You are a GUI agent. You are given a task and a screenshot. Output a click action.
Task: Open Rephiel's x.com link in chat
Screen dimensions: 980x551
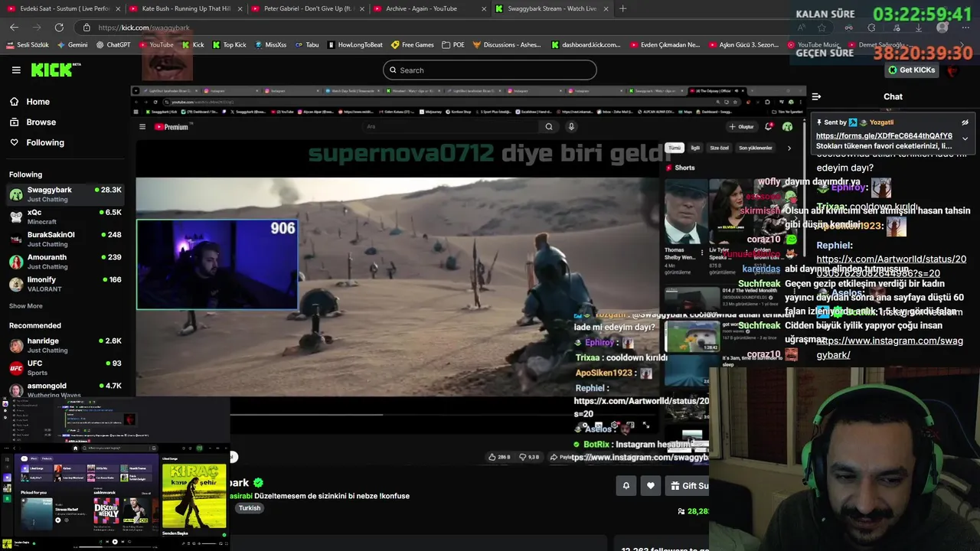(x=891, y=266)
